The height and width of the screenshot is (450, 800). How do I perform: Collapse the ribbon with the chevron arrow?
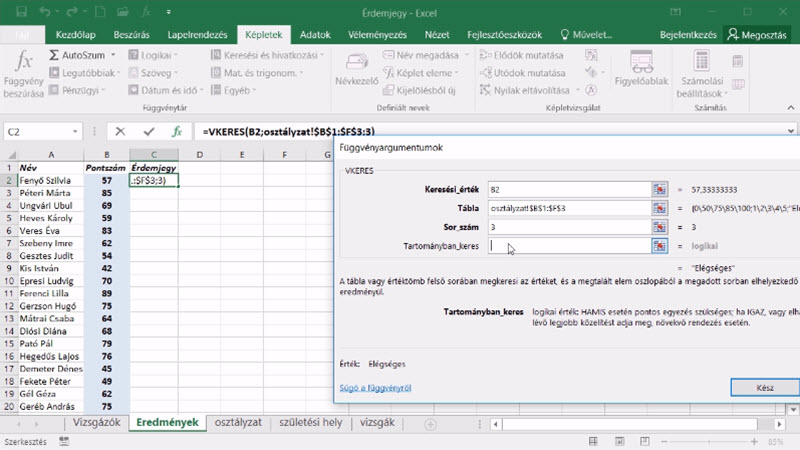click(x=790, y=108)
